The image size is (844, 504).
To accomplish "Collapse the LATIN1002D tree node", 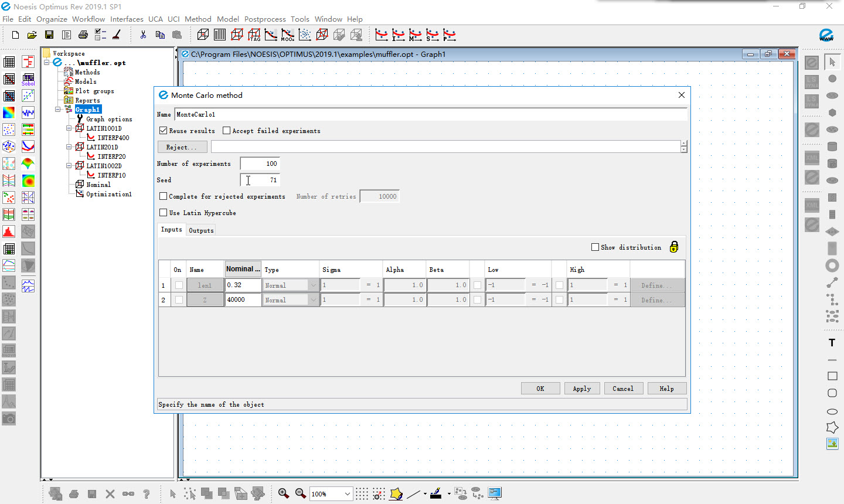I will [x=69, y=166].
